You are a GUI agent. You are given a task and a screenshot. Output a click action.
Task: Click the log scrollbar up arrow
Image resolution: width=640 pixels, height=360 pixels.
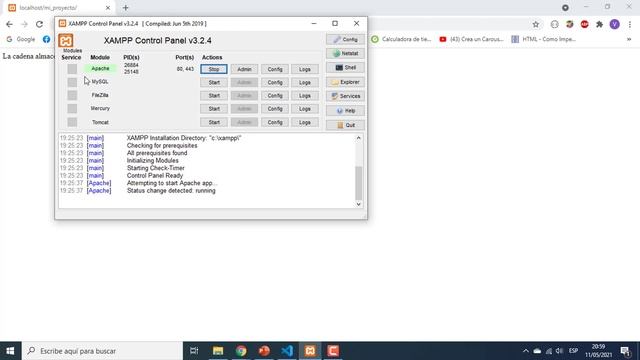coord(358,138)
